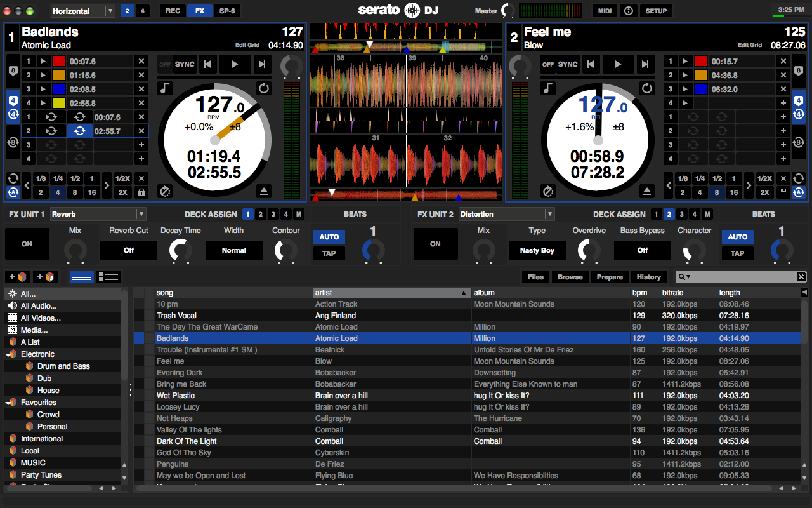Switch library to album art list view
812x508 pixels.
coord(107,276)
